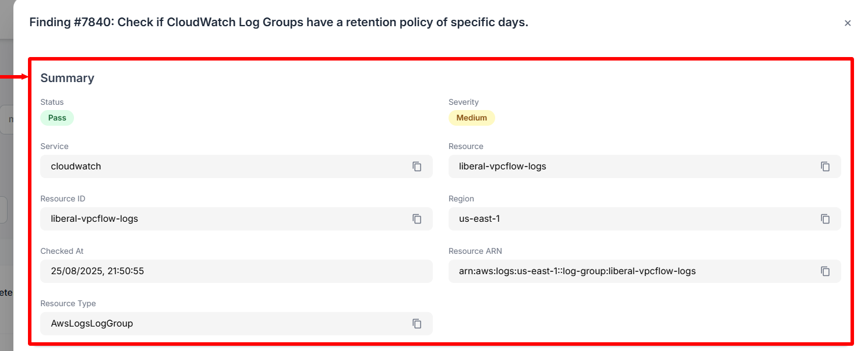Copy the Service value cloudwatch
The width and height of the screenshot is (868, 351).
click(x=417, y=166)
